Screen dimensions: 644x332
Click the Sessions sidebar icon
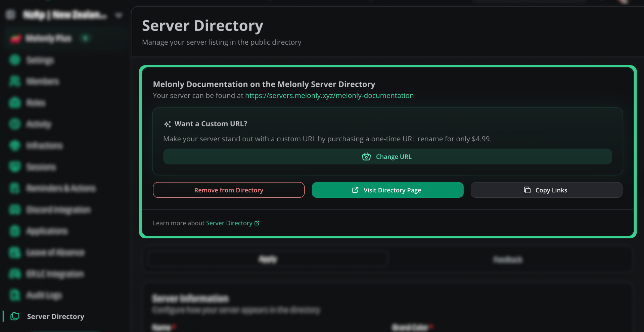tap(15, 167)
